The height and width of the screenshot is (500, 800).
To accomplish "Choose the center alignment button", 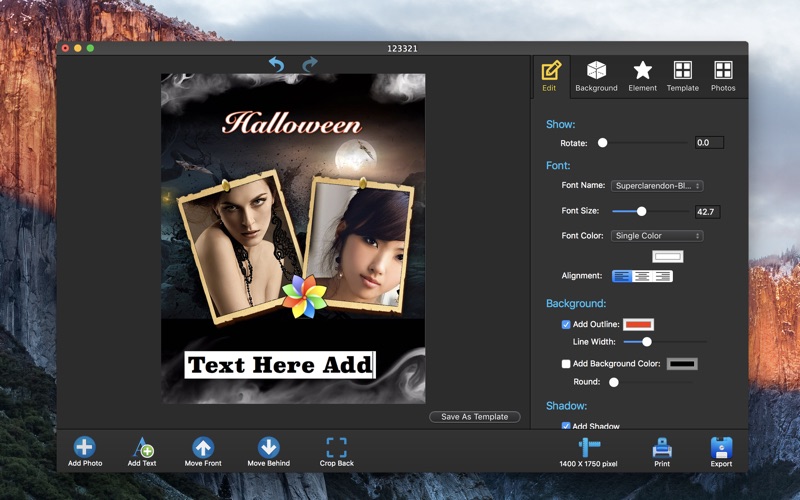I will pyautogui.click(x=642, y=276).
